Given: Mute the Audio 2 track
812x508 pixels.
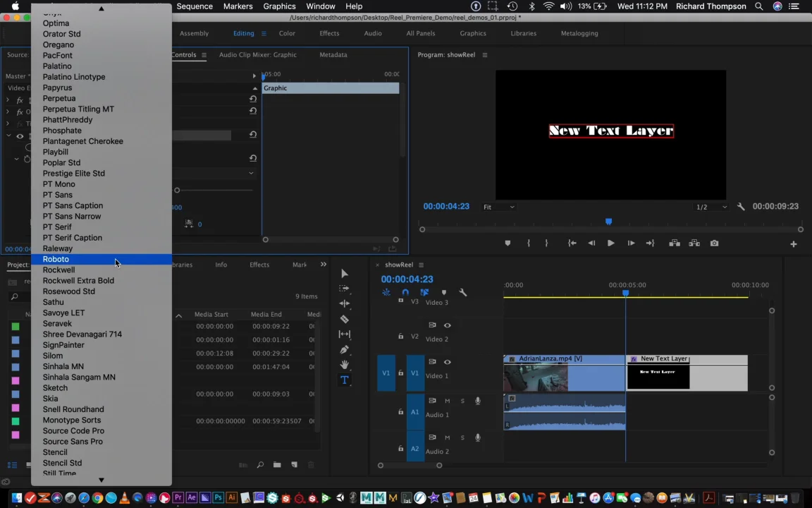Looking at the screenshot, I should (448, 437).
